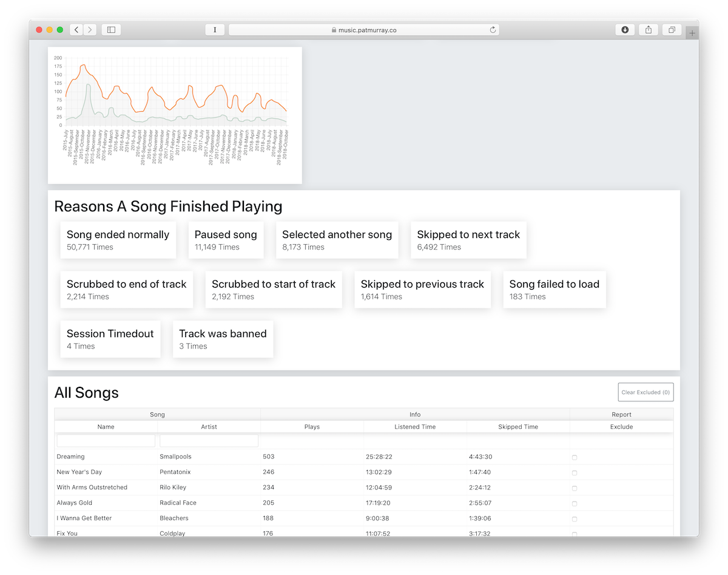Image resolution: width=728 pixels, height=575 pixels.
Task: Open a new tab with the plus icon
Action: click(692, 32)
